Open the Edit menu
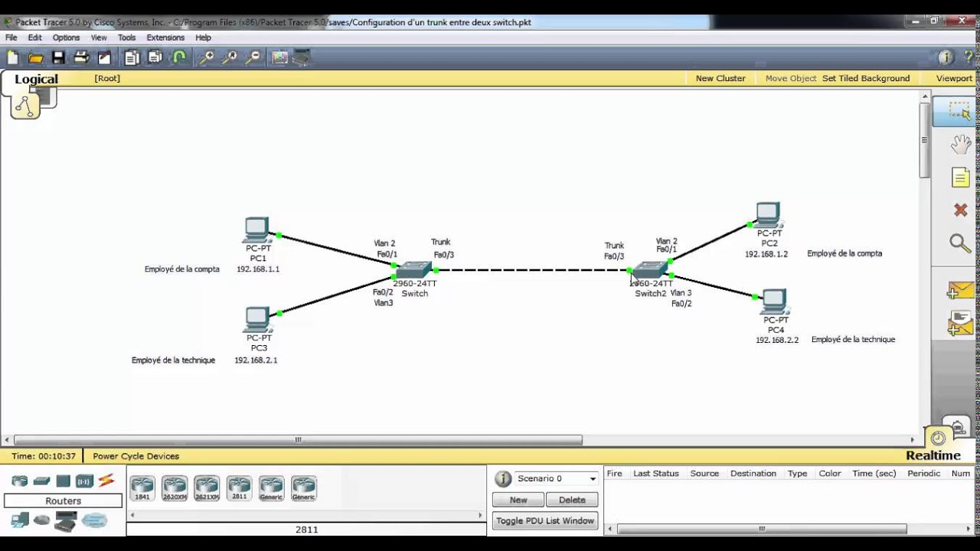 point(35,37)
